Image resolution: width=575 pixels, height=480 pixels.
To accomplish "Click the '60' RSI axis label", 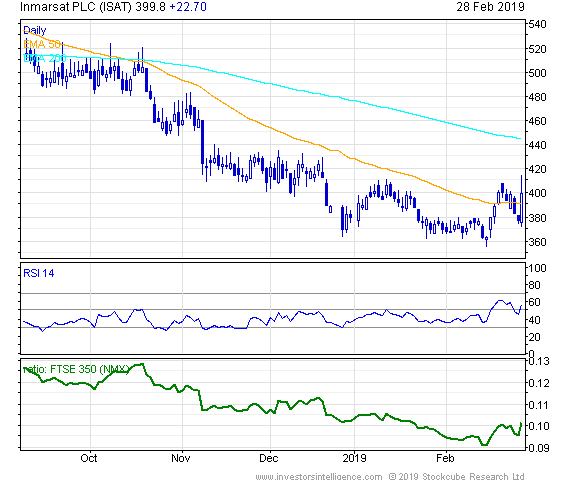I will (x=535, y=302).
